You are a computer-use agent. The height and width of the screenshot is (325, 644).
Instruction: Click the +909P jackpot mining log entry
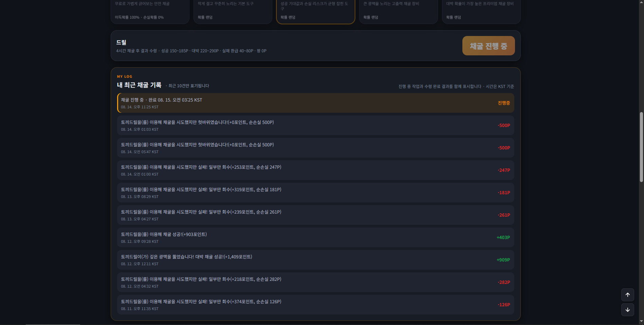(316, 260)
